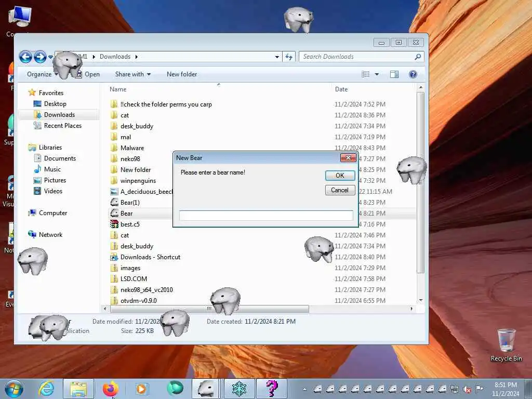Click the vertical scrollbar down arrow
The height and width of the screenshot is (399, 532).
tap(421, 300)
